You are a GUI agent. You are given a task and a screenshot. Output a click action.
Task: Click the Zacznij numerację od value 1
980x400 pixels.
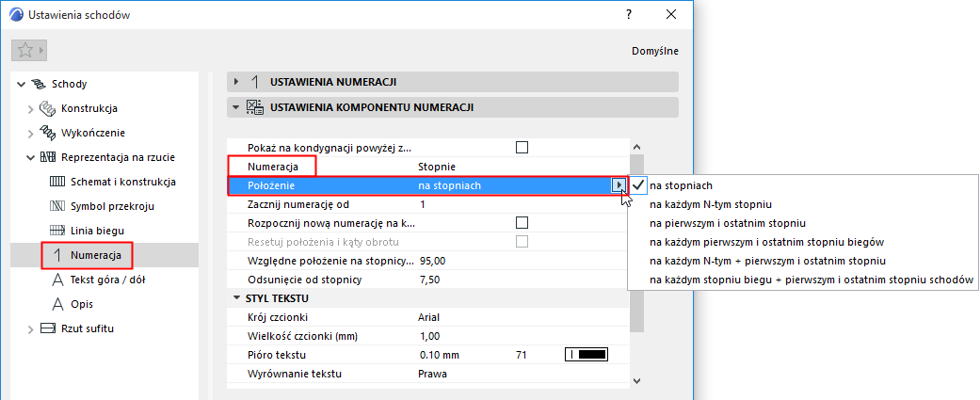423,203
